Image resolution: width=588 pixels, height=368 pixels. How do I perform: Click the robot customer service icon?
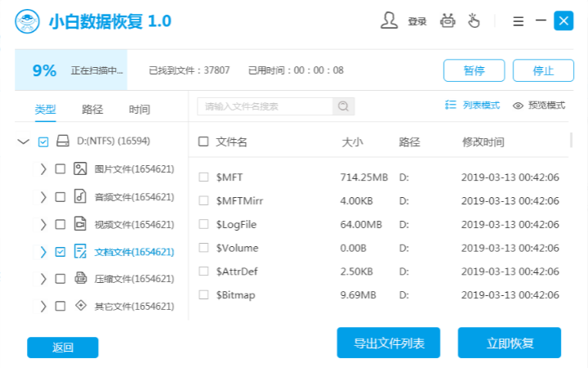[448, 20]
